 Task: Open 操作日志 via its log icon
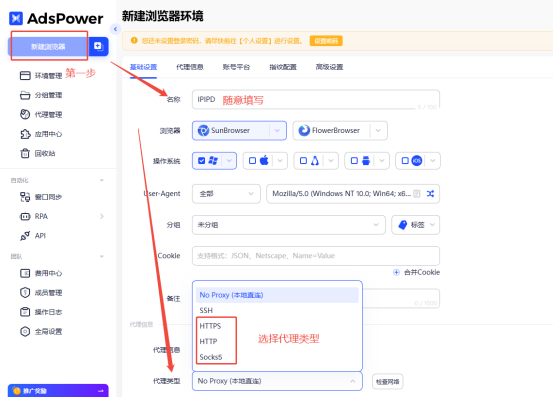click(x=25, y=312)
